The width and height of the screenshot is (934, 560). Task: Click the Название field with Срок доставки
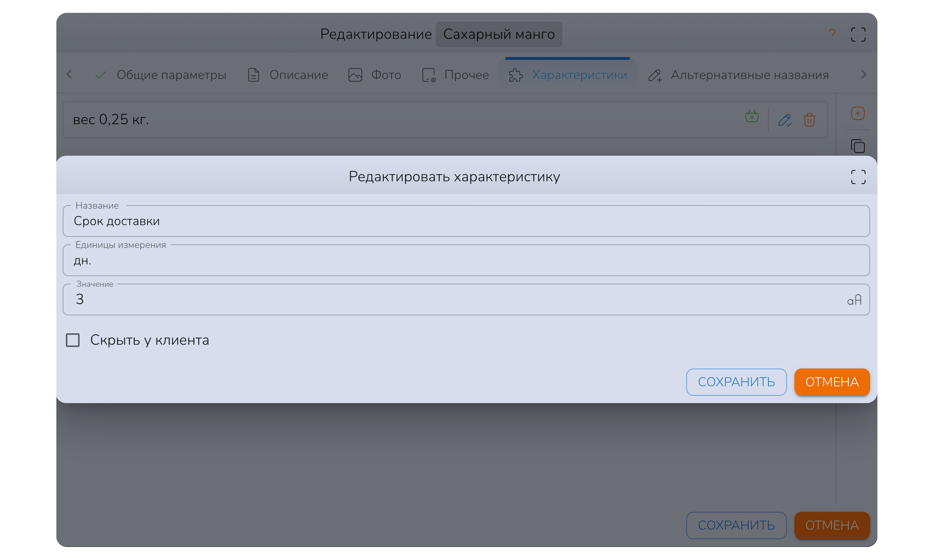(466, 221)
